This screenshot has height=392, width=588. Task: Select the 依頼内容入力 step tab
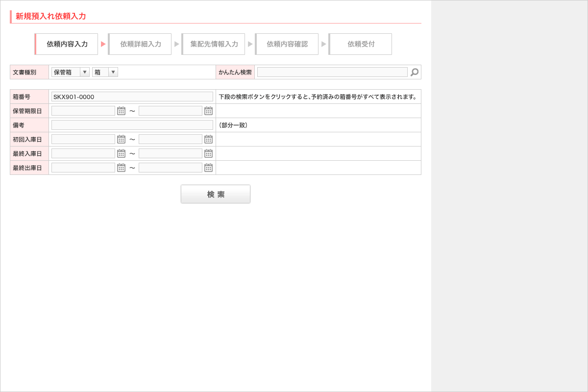(67, 44)
